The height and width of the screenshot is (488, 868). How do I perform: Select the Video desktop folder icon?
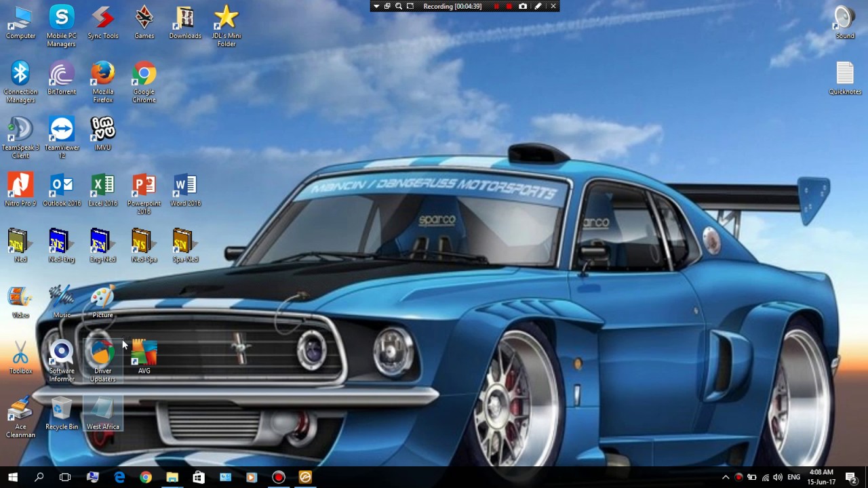point(20,301)
